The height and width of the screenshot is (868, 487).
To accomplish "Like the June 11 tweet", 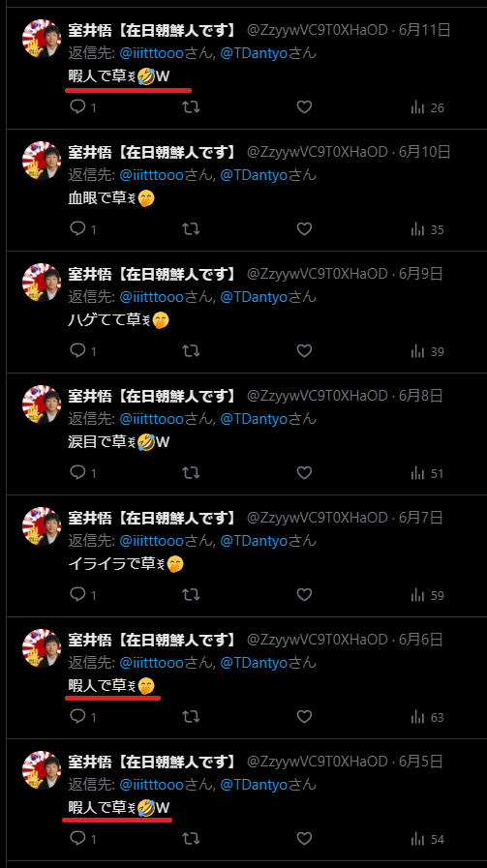I will point(304,106).
